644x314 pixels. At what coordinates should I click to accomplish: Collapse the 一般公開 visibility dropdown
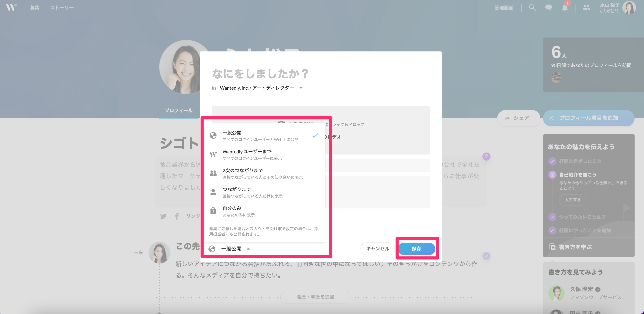(229, 249)
